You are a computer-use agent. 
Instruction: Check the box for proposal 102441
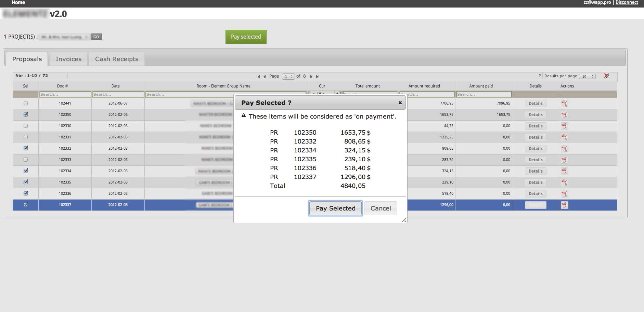tap(26, 103)
